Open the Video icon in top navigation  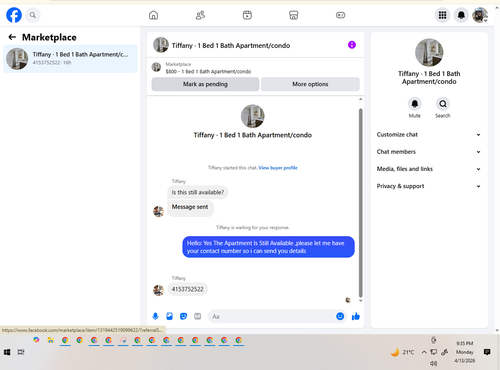[247, 15]
